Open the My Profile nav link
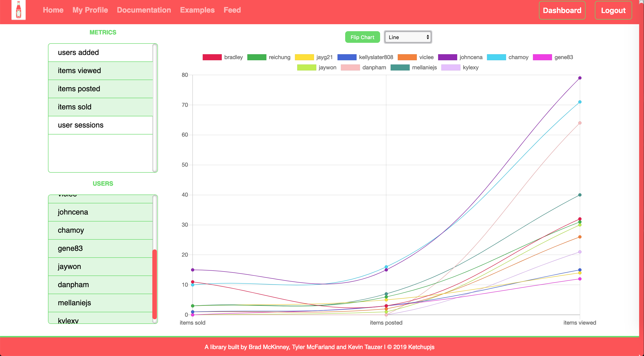644x356 pixels. point(90,10)
